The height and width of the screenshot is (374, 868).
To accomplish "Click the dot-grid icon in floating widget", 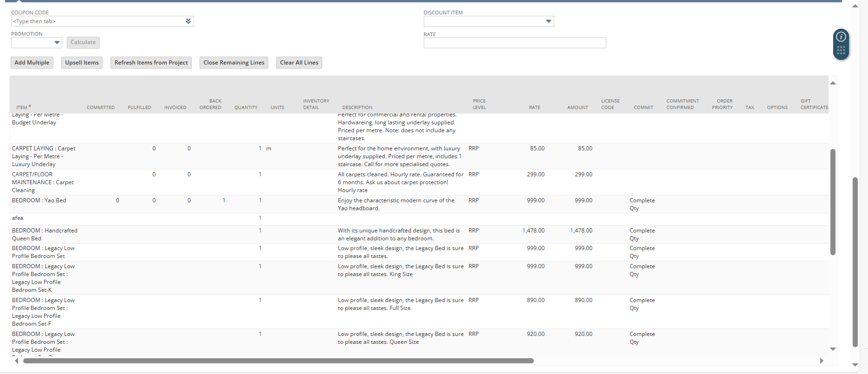I will coord(841,50).
